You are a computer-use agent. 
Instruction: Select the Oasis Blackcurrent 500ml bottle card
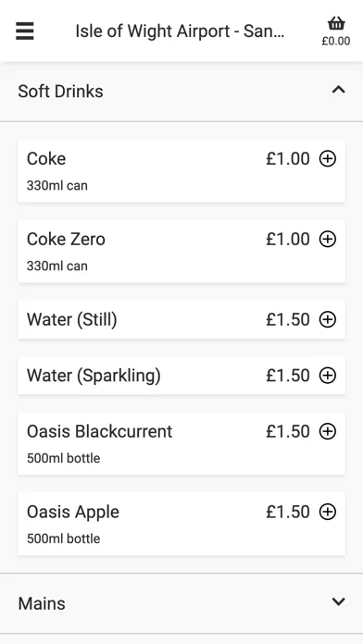[x=181, y=443]
